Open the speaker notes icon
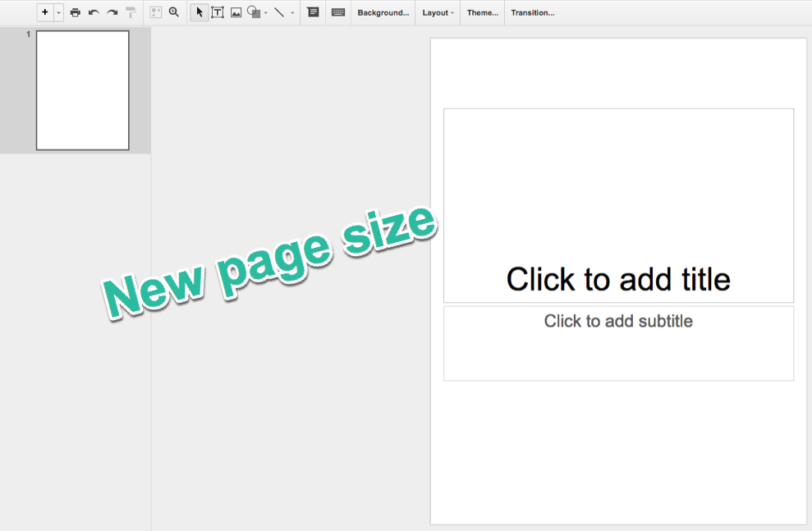 (313, 12)
